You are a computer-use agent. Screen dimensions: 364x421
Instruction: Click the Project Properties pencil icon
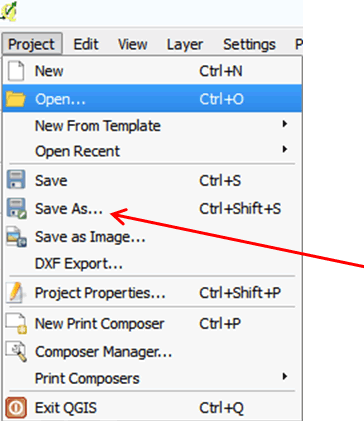coord(15,292)
